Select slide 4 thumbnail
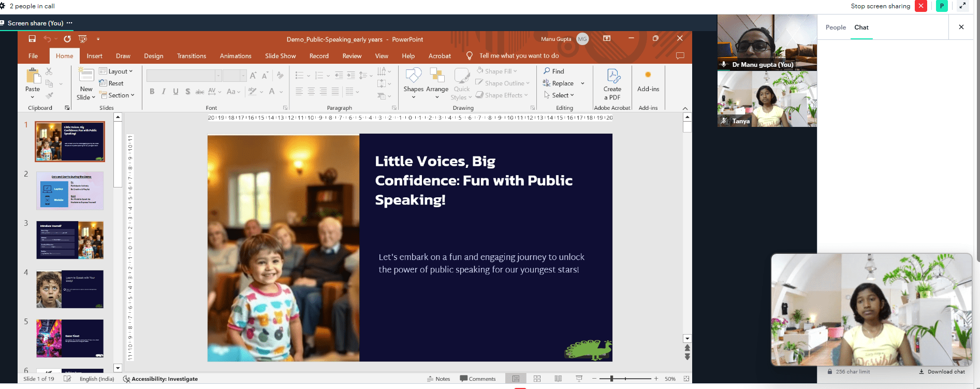 70,289
